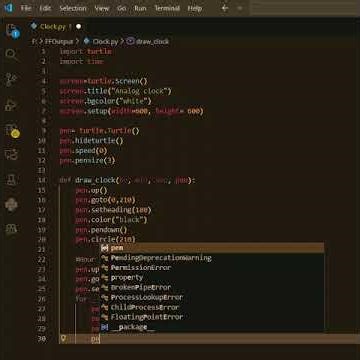The height and width of the screenshot is (360, 360).
Task: Choose the FloatingPointError suggestion
Action: 212,317
